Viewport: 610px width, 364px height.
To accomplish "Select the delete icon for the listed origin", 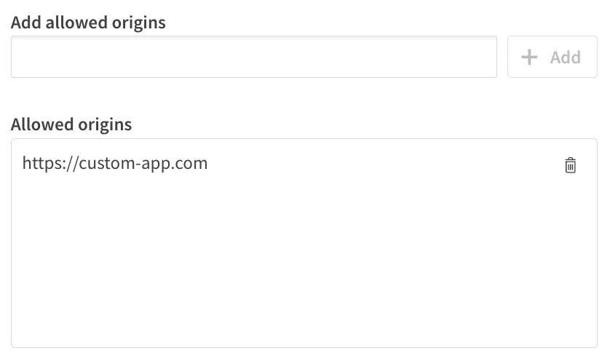I will point(571,165).
